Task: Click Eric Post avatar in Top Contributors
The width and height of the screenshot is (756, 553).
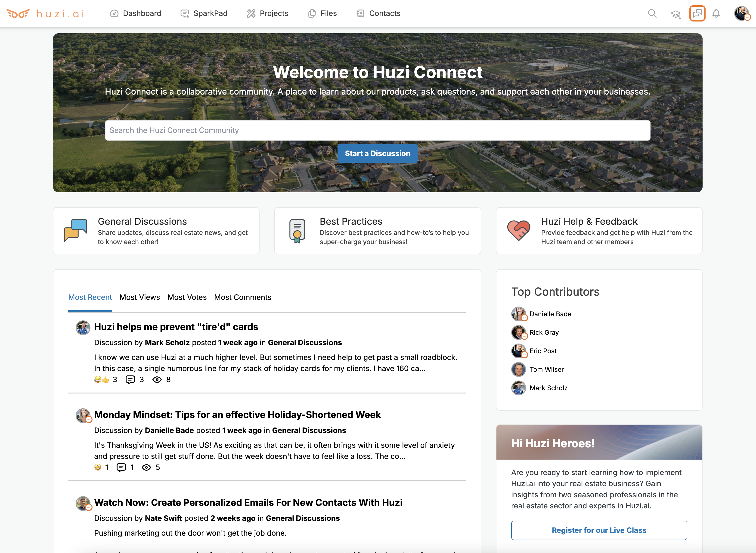Action: (x=518, y=351)
